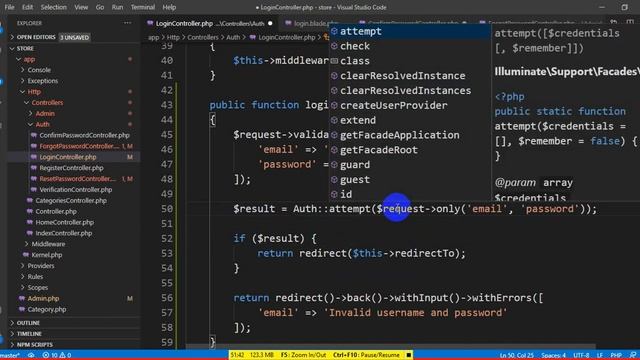
Task: Change language mode from PHP
Action: pos(616,355)
